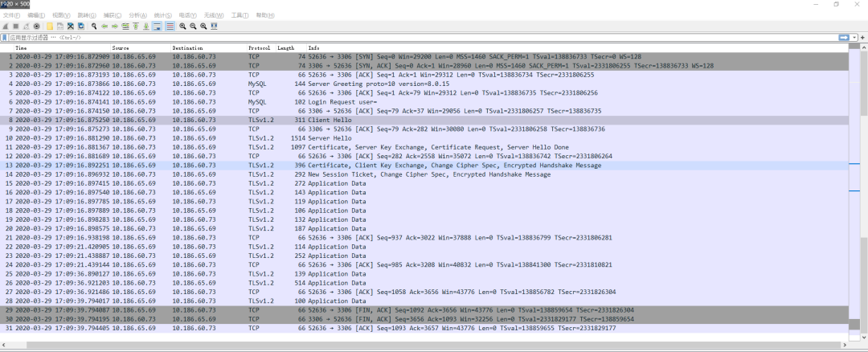
Task: Open capture options dialog
Action: coord(36,26)
